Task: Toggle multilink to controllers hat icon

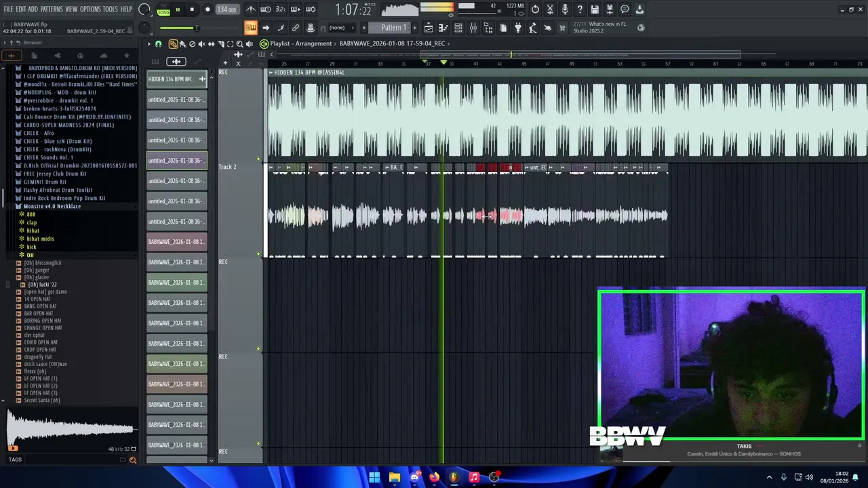Action: pos(311,28)
